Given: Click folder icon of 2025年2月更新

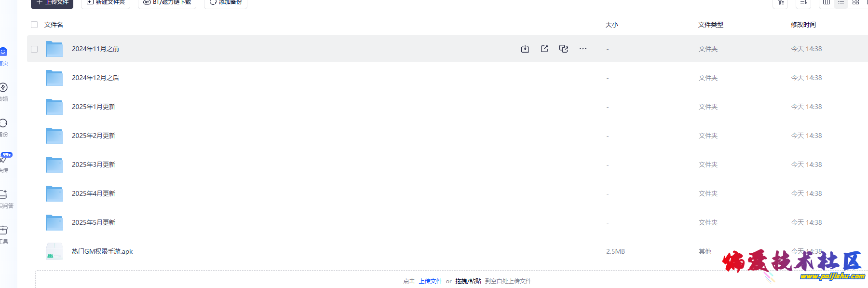Looking at the screenshot, I should [54, 136].
